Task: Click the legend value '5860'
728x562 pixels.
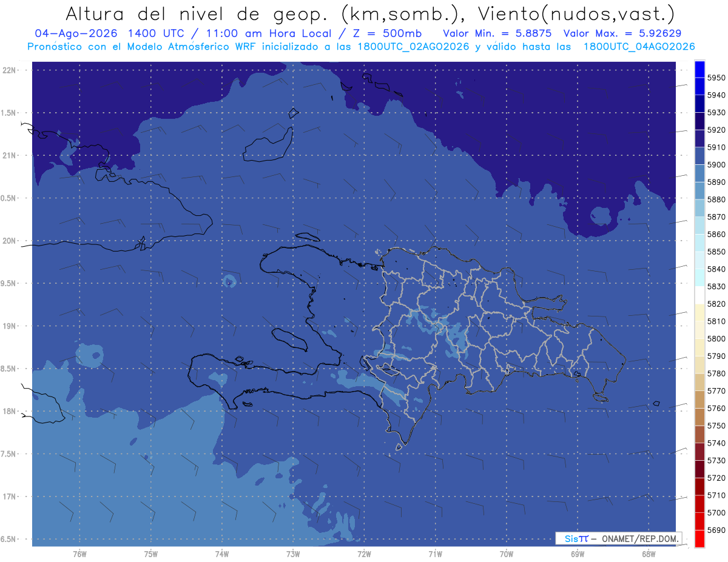Action: click(x=716, y=235)
